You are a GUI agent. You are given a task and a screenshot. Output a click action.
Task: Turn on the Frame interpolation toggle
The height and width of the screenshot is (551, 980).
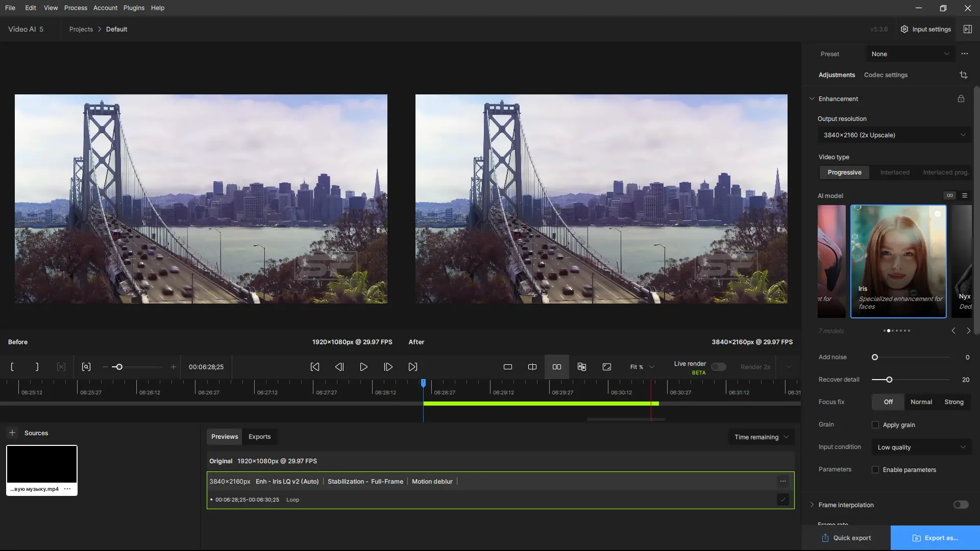click(961, 505)
